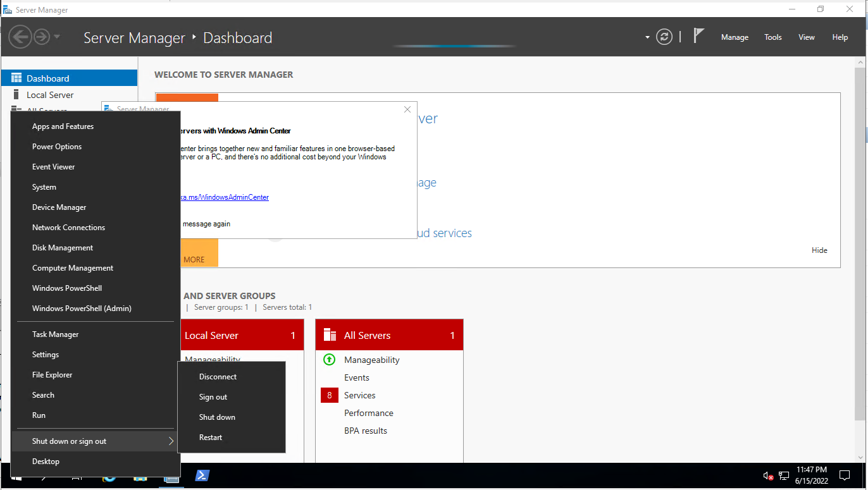Click Performance under All Servers

pos(369,413)
